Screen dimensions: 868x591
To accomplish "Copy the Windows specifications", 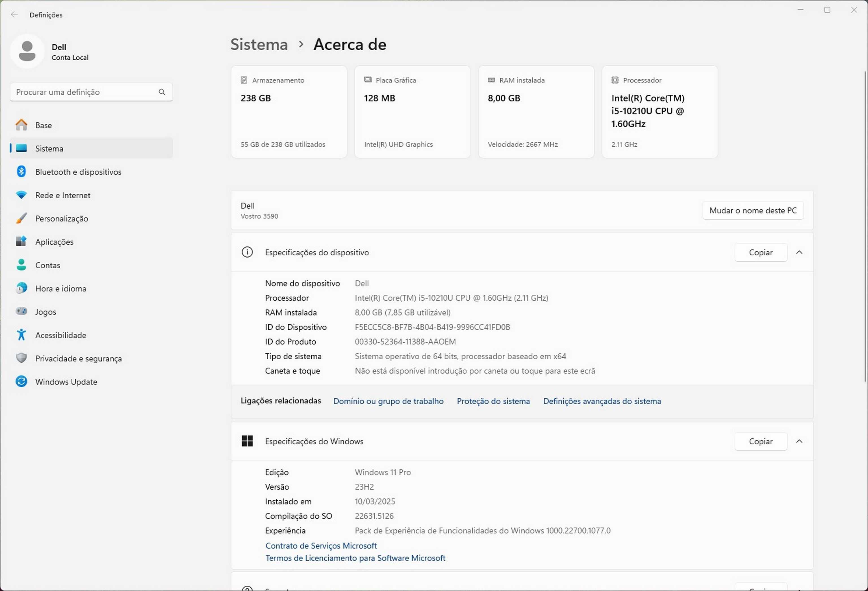I will pos(760,441).
